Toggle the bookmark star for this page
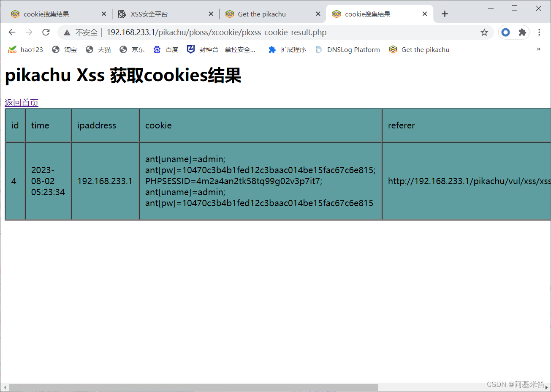Screen dimensions: 551x392 (x=484, y=32)
